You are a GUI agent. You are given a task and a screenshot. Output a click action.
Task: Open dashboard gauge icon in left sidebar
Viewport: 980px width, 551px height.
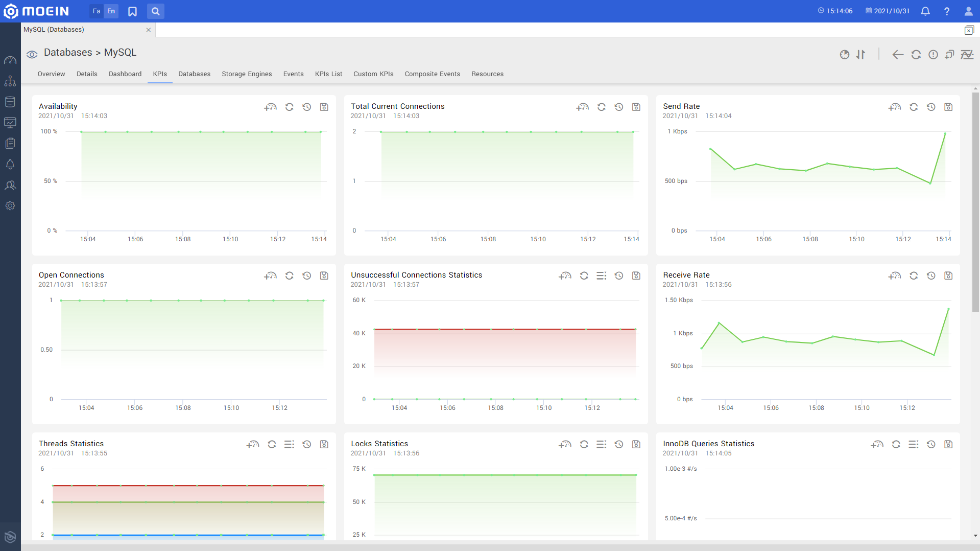(10, 60)
